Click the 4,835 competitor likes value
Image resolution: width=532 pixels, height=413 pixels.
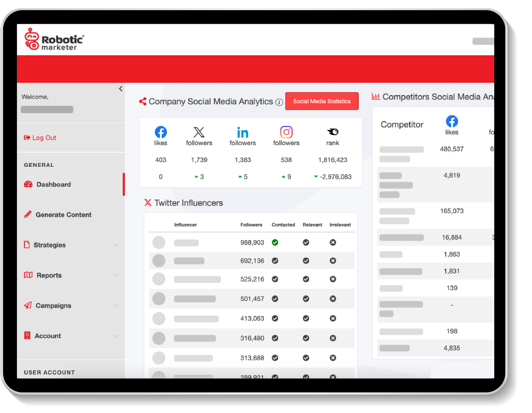452,348
